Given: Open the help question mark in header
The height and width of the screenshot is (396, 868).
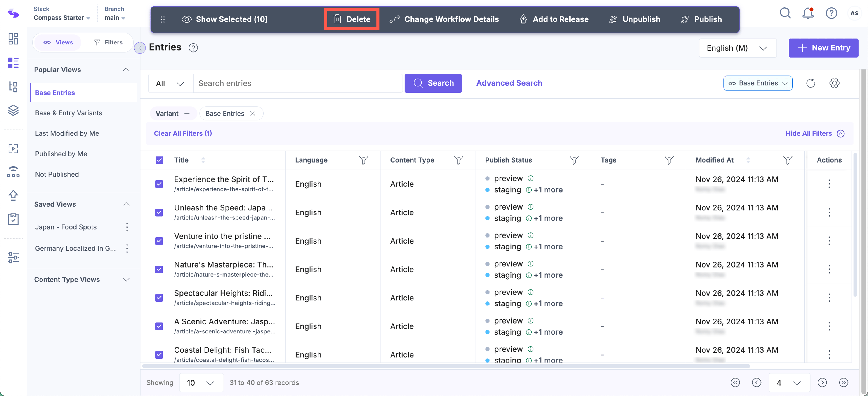Looking at the screenshot, I should click(x=831, y=13).
